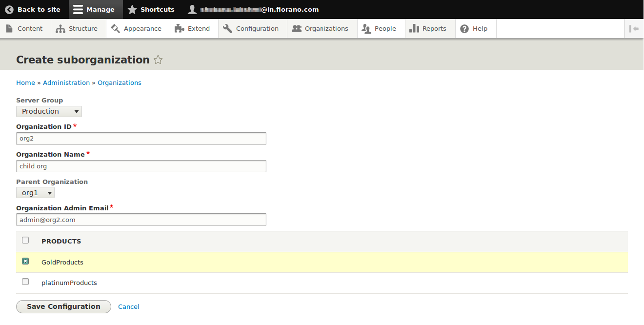Click the user account icon in top bar
644x325 pixels.
(x=193, y=9)
